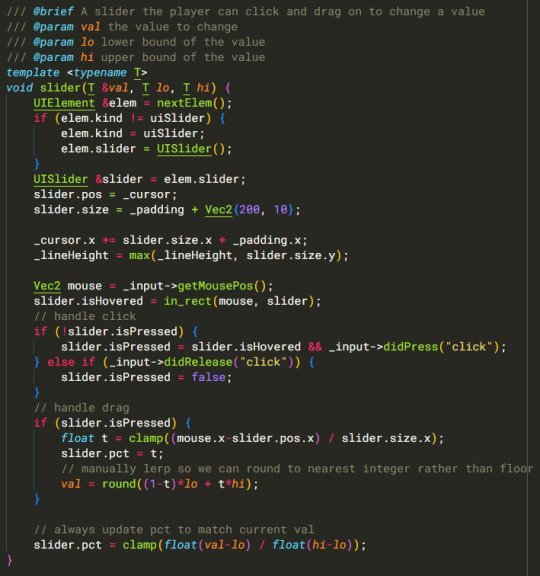Click the 'void' return type
Viewport: 540px width, 576px height.
tap(20, 88)
